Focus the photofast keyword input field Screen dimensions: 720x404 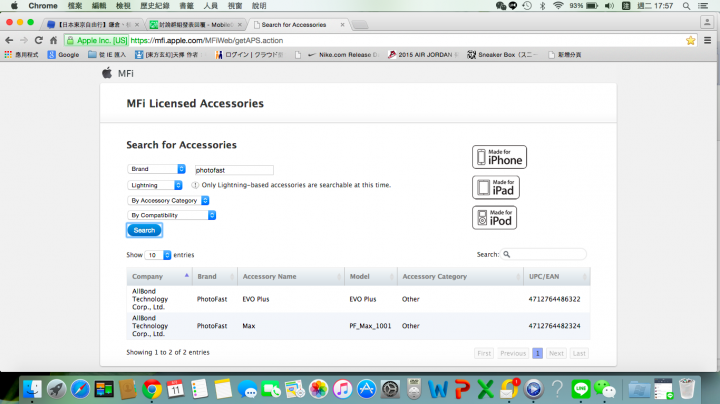(x=234, y=170)
